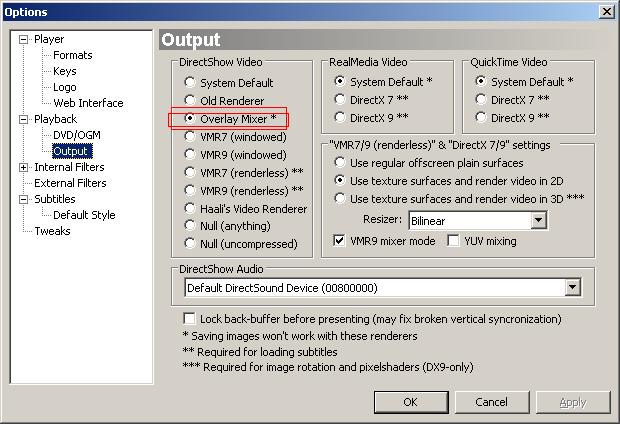Select RealMedia System Default option

click(383, 81)
